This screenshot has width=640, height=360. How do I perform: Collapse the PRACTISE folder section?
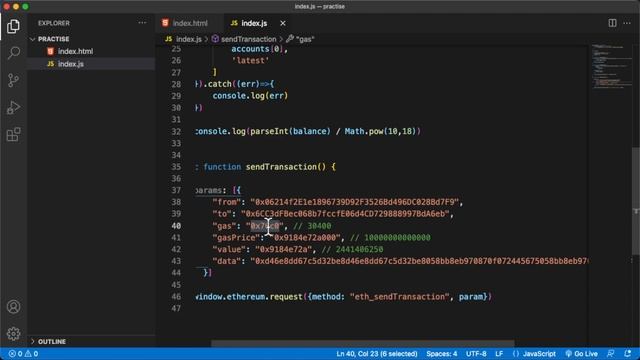(x=53, y=39)
